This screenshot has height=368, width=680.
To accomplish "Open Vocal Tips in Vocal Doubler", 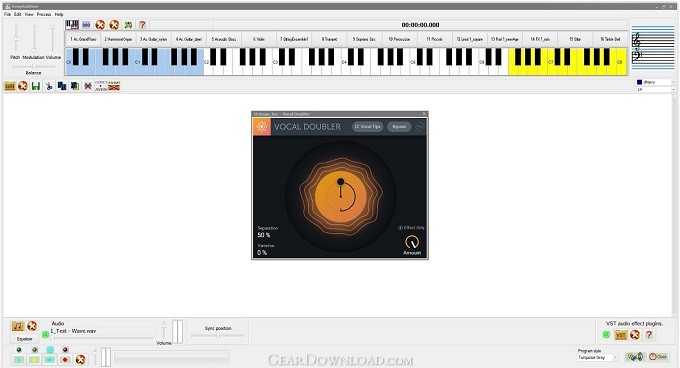I will (x=367, y=127).
